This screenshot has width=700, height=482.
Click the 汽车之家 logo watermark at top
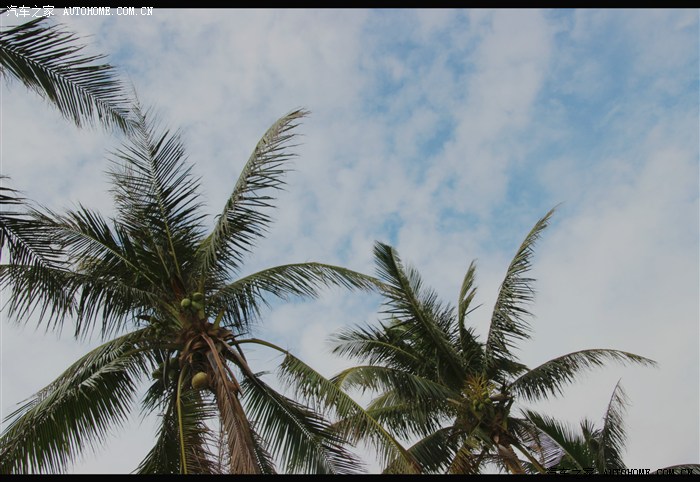[28, 11]
